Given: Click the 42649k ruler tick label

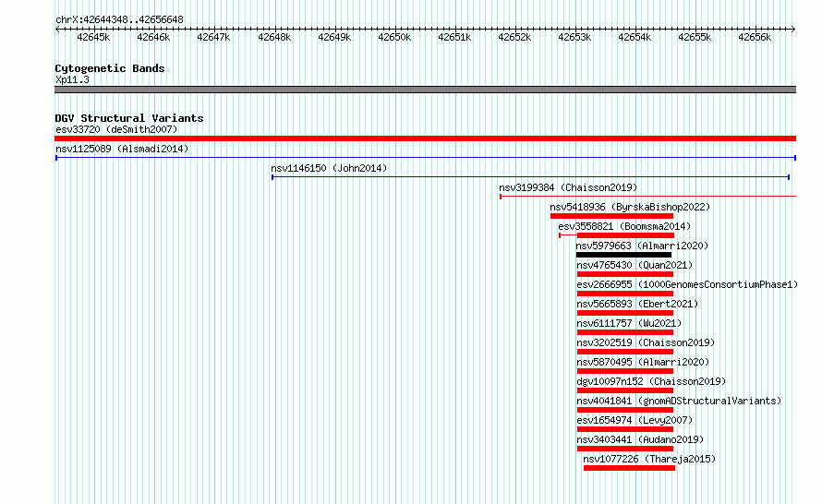Looking at the screenshot, I should pos(334,37).
